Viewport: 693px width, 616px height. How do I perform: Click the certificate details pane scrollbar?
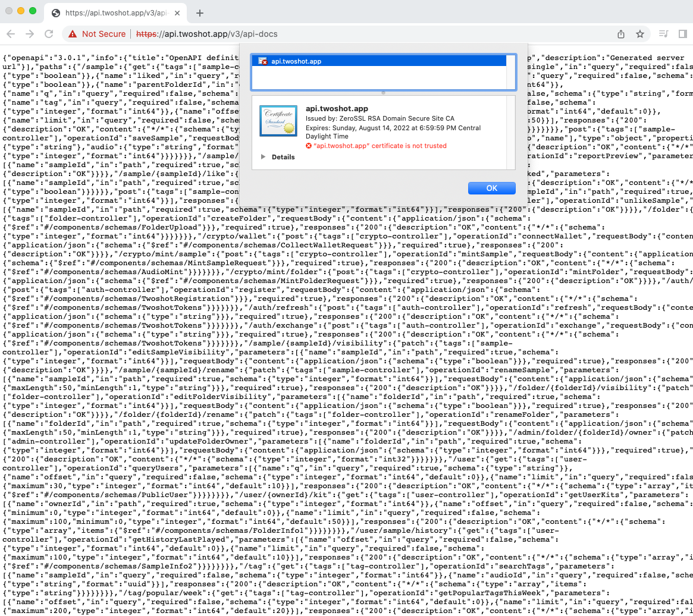coord(511,133)
